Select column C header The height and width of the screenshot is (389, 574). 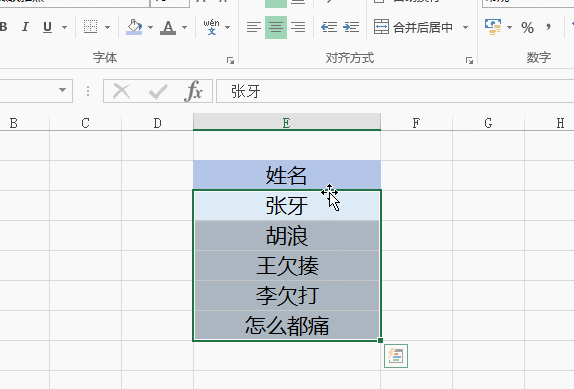[x=85, y=123]
